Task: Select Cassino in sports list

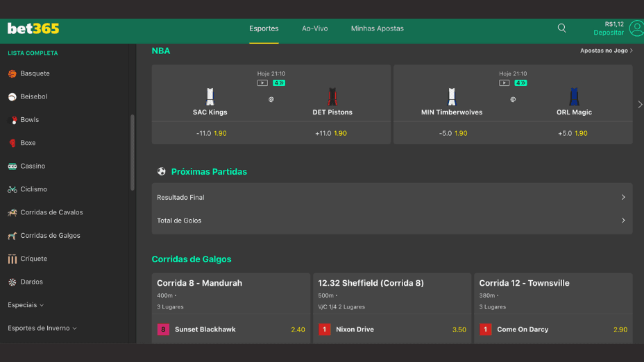Action: pos(33,166)
